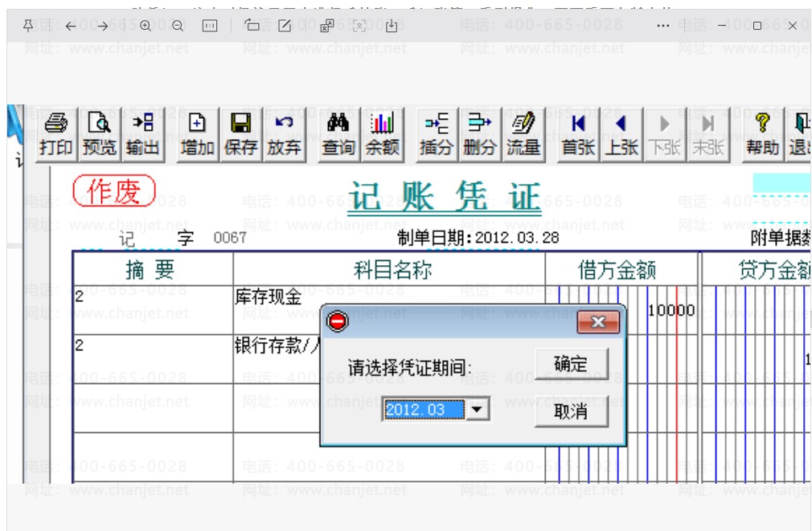Click the 放弃 discard icon
Screen dimensions: 812x531
coord(285,135)
